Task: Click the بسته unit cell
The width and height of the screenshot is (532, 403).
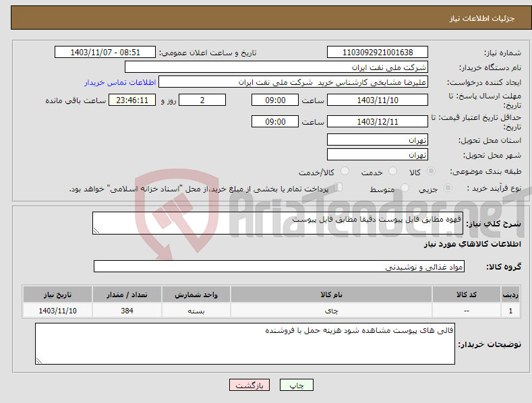Action: coord(196,311)
